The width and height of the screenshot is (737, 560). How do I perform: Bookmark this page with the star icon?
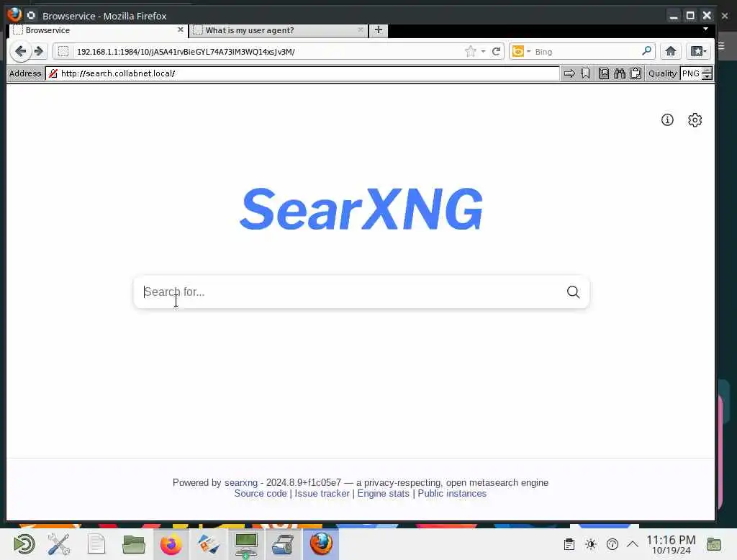(470, 51)
